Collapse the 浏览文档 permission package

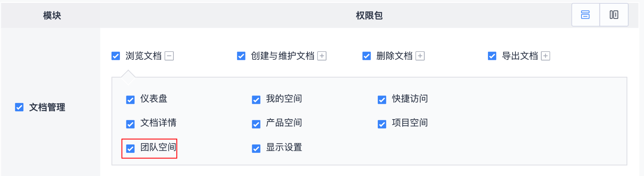point(169,56)
